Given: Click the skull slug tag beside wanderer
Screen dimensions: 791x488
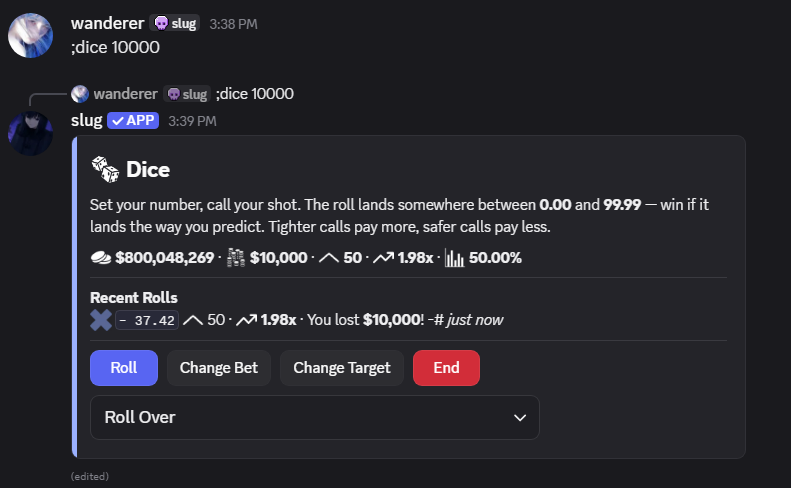Looking at the screenshot, I should click(x=176, y=23).
